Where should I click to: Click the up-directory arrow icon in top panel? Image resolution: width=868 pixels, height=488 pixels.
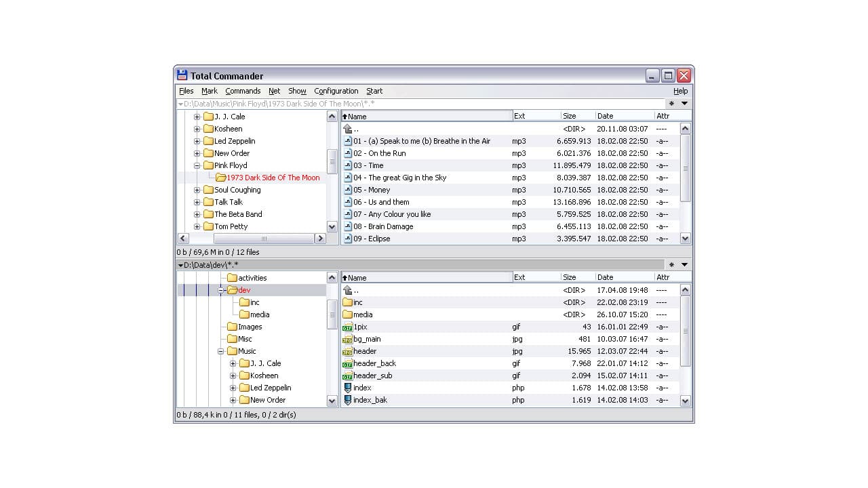pos(348,129)
